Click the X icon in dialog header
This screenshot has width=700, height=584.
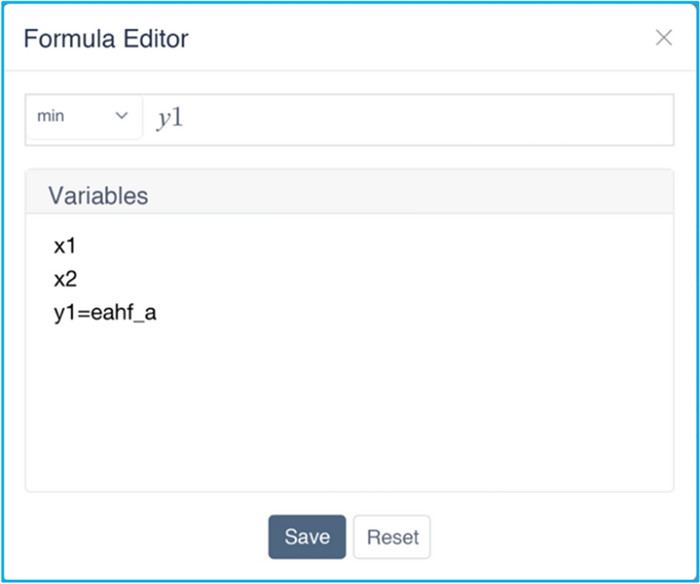663,38
